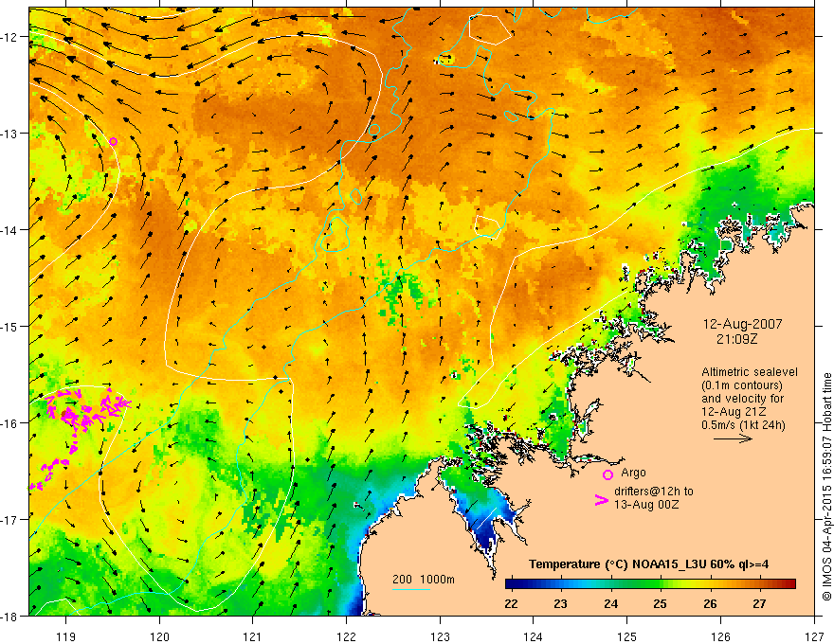Viewport: 834px width, 644px height.
Task: Click longitude axis label '126'
Action: point(720,636)
